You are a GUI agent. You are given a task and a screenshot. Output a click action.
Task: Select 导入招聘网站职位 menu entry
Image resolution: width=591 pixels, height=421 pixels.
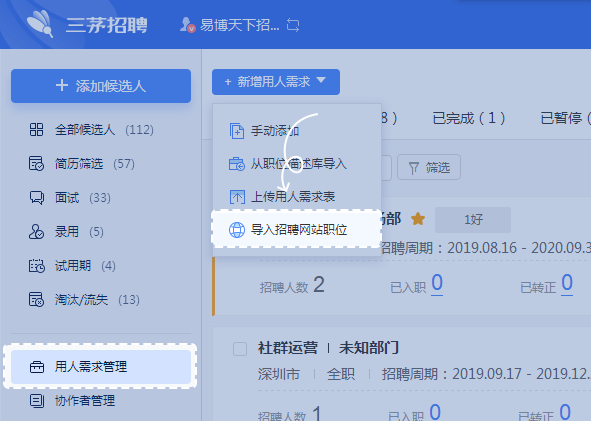[x=297, y=230]
